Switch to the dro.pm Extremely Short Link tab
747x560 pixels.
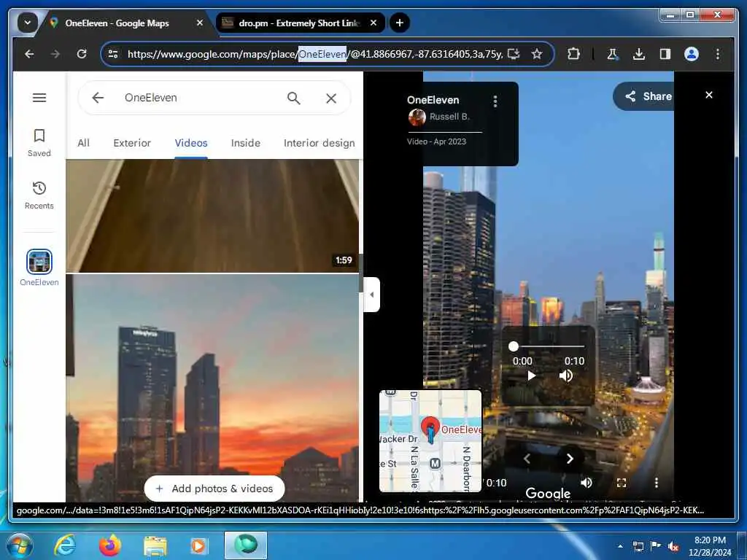point(298,23)
